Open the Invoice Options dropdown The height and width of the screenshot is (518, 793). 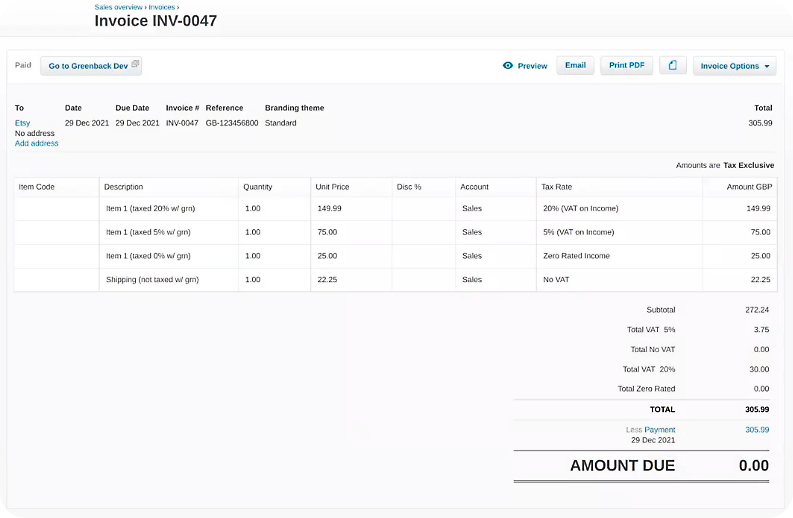735,66
